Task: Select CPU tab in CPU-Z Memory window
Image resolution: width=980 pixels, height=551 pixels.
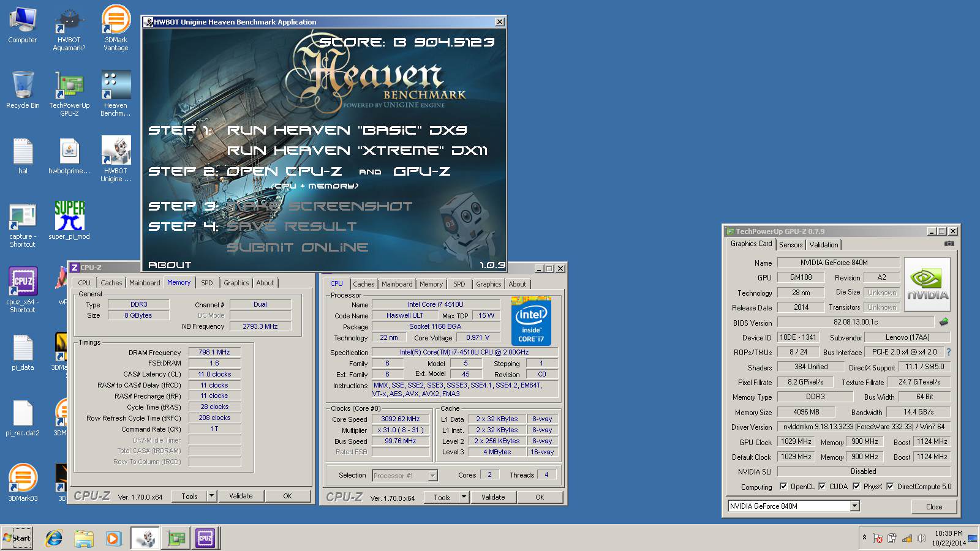Action: point(85,283)
